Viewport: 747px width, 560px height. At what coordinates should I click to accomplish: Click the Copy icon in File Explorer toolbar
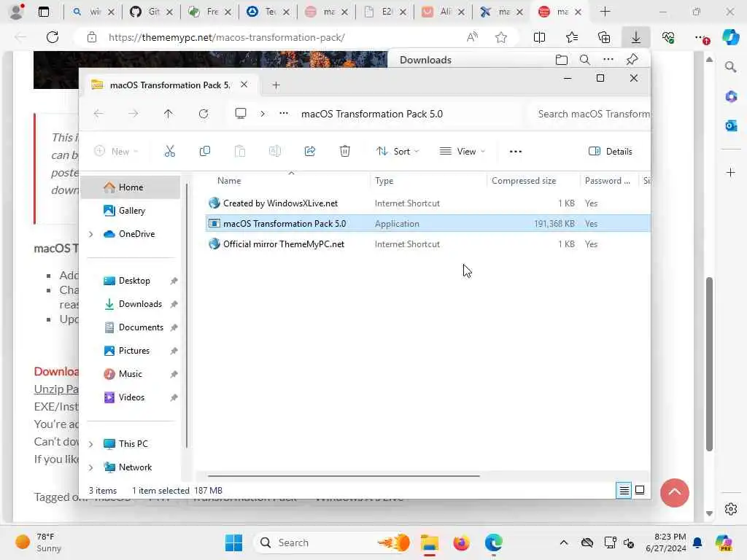pos(205,152)
